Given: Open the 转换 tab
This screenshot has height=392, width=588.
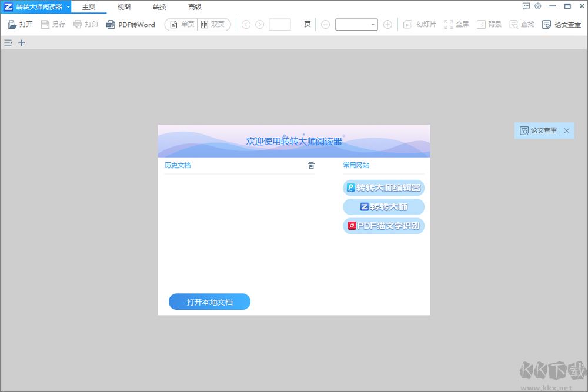Looking at the screenshot, I should (x=160, y=6).
